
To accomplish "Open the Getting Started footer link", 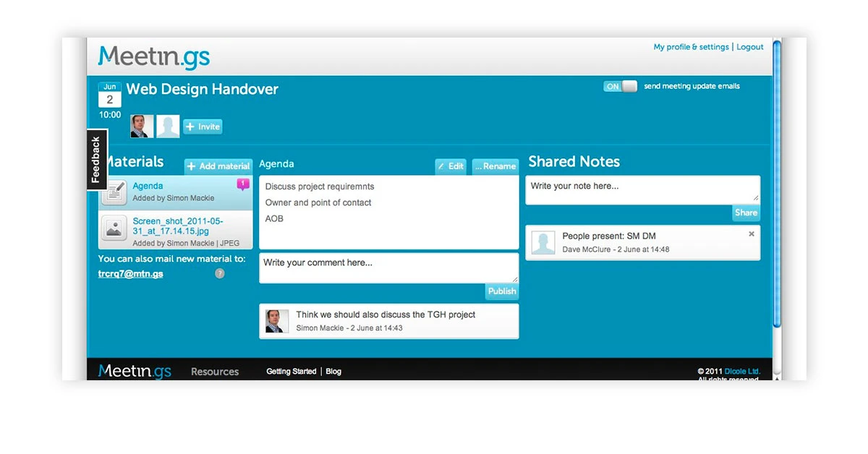I will click(x=292, y=372).
